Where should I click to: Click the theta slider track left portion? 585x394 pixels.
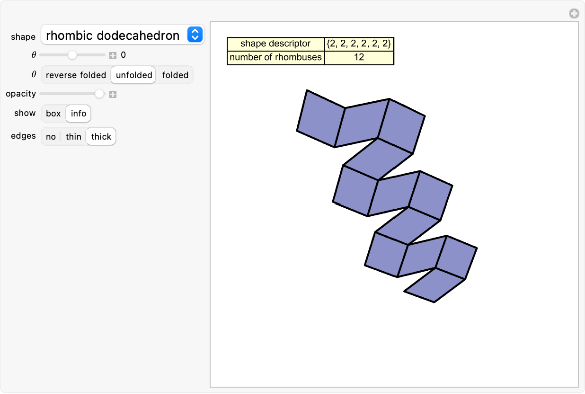click(x=54, y=55)
